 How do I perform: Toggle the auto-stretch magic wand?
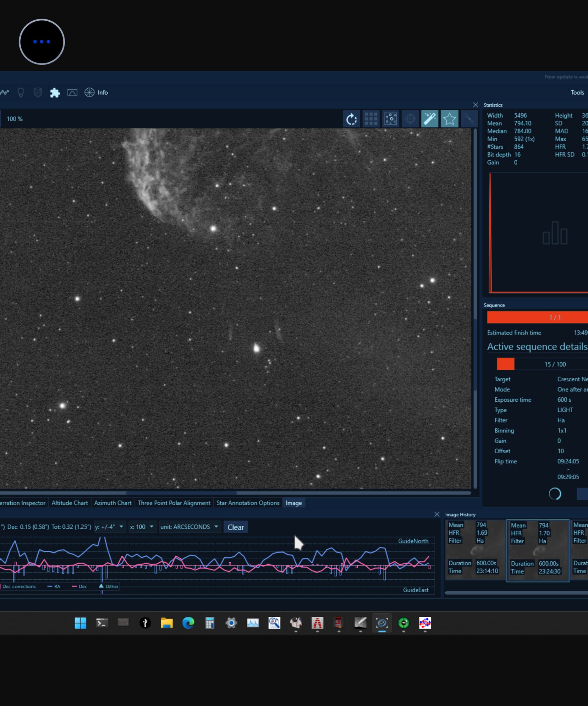tap(429, 119)
